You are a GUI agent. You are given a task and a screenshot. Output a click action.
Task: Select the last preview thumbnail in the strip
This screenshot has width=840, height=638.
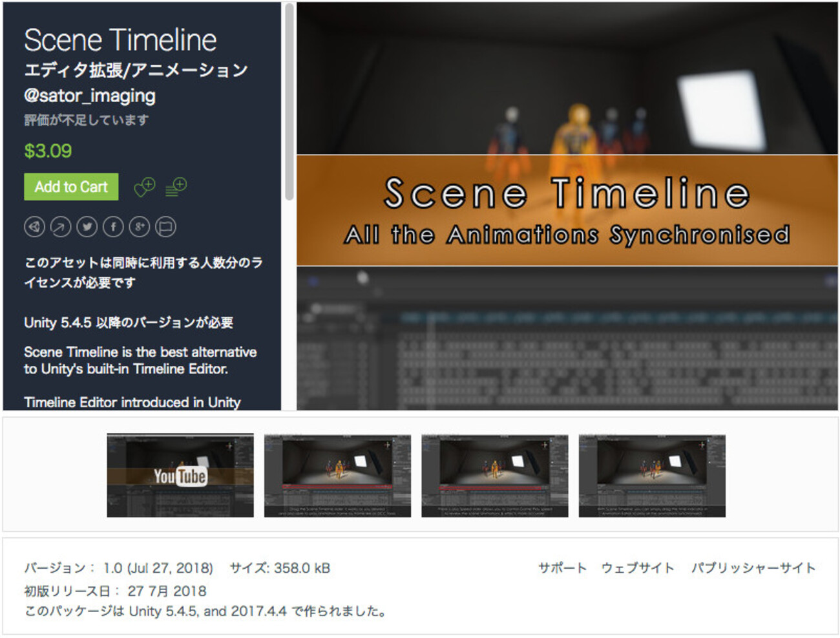[652, 476]
